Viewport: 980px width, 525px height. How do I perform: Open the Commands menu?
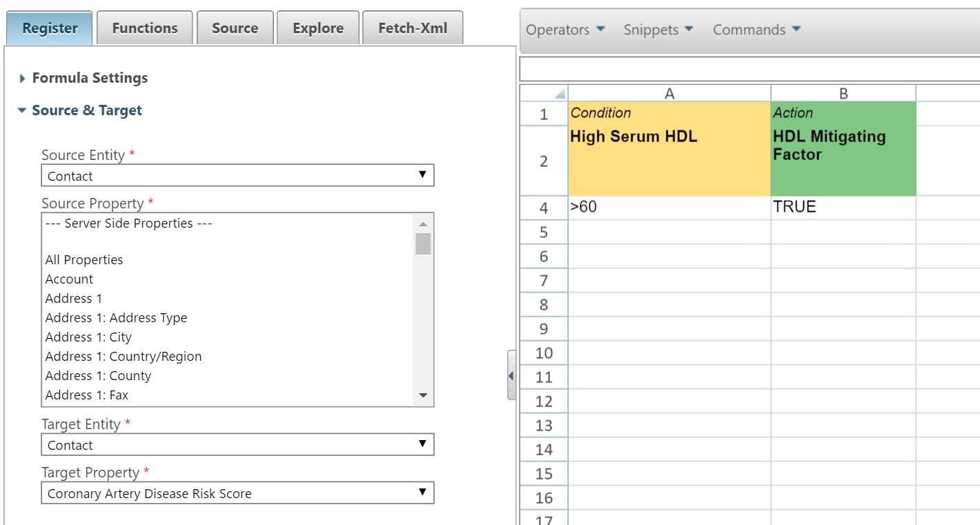pos(756,30)
